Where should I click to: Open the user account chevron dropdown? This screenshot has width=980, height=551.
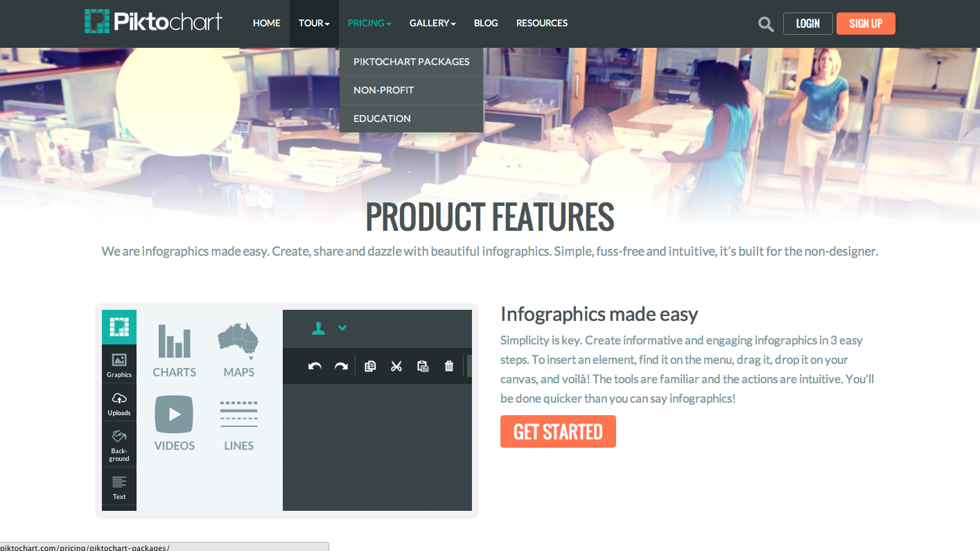click(x=342, y=328)
